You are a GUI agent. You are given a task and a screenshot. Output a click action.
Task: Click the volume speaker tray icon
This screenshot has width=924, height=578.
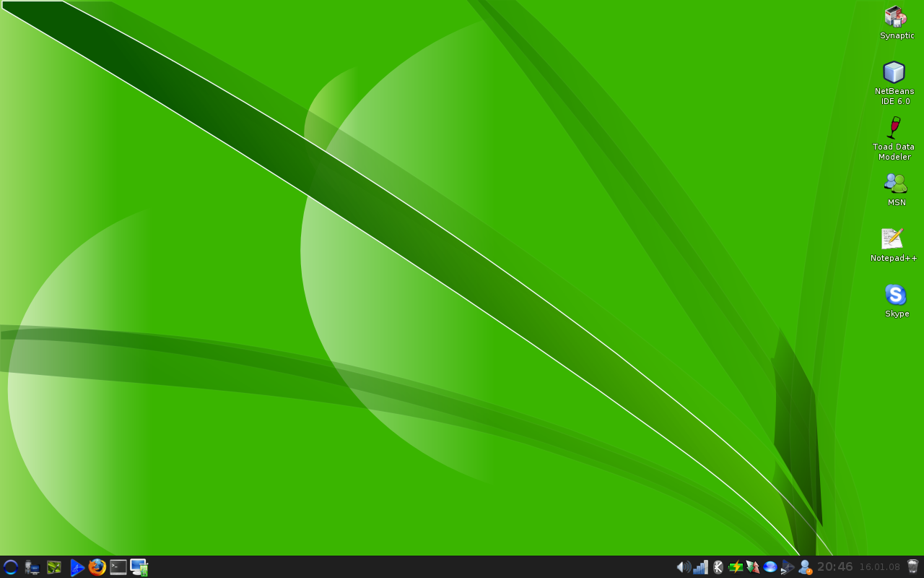[683, 567]
